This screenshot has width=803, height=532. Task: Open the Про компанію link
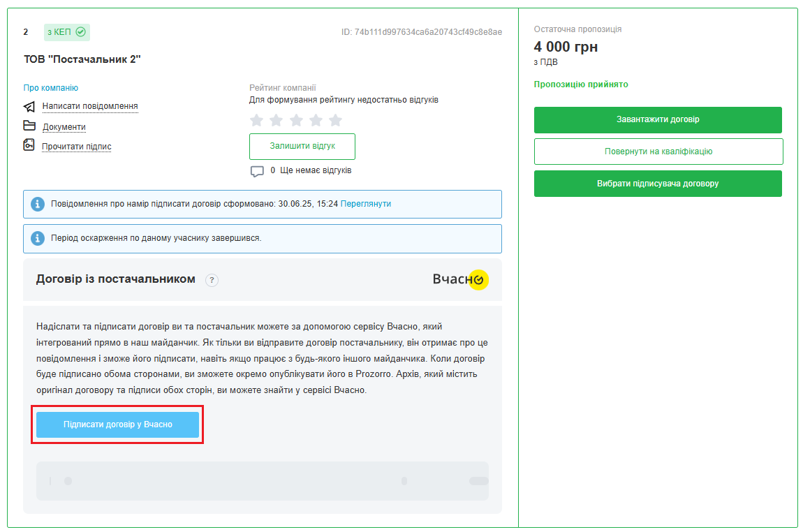pyautogui.click(x=51, y=88)
